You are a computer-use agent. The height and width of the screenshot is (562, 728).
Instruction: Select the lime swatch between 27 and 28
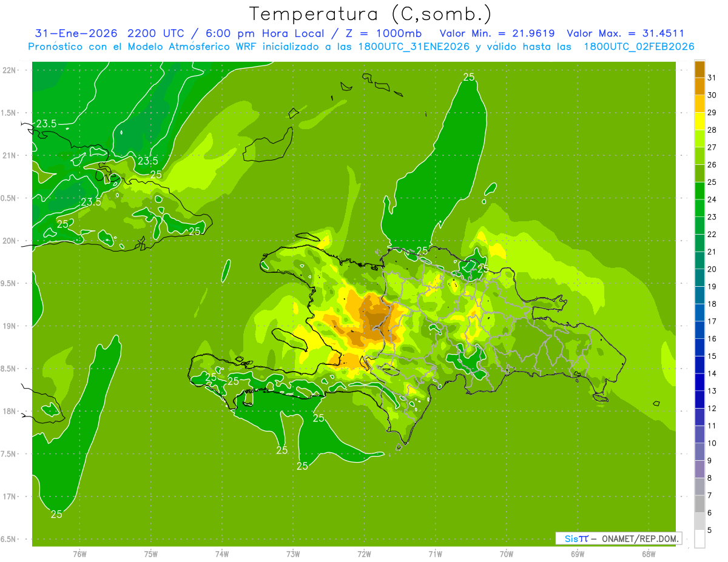[x=699, y=139]
